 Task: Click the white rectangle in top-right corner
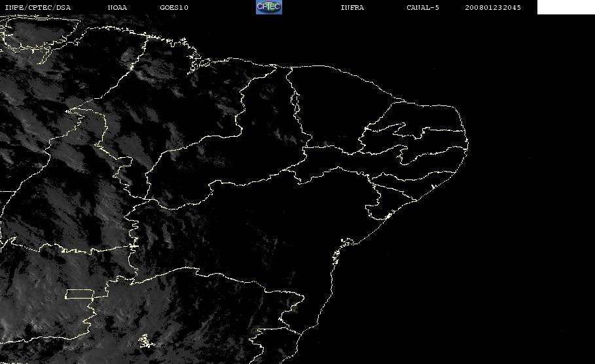coord(566,7)
